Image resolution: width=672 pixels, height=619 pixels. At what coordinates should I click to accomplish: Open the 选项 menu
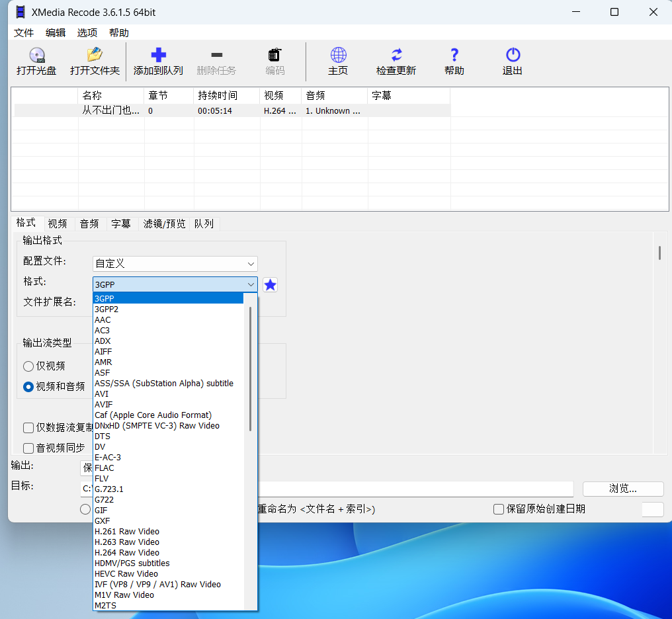pyautogui.click(x=87, y=33)
